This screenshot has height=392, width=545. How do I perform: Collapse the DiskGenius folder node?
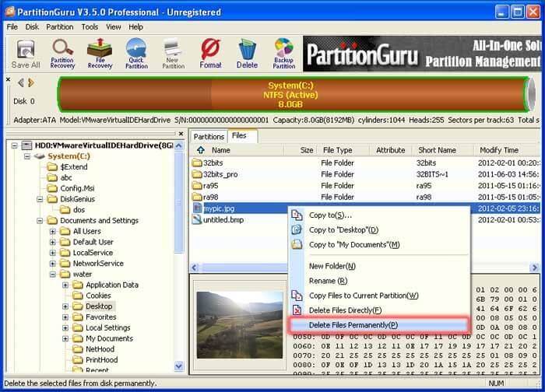click(40, 199)
